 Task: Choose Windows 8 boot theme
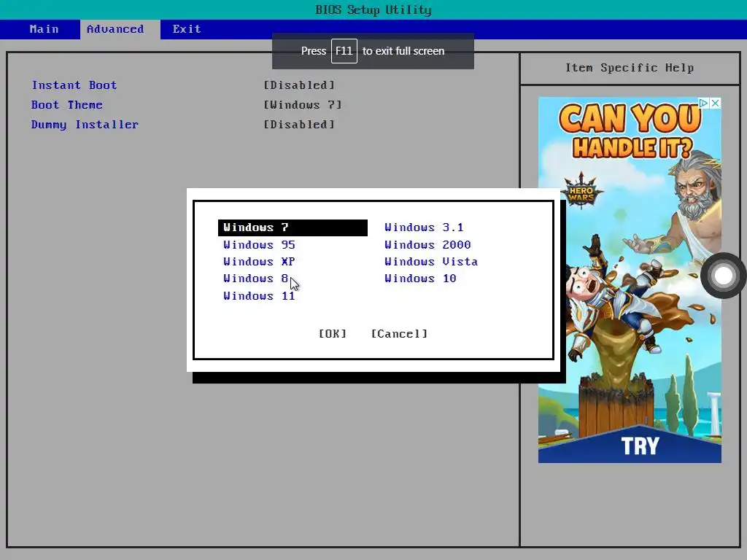(256, 279)
